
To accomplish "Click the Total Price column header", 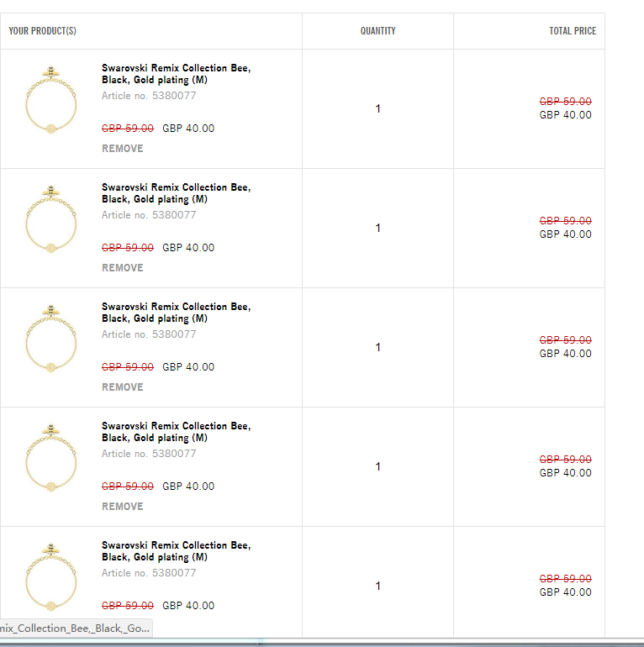I will click(573, 31).
